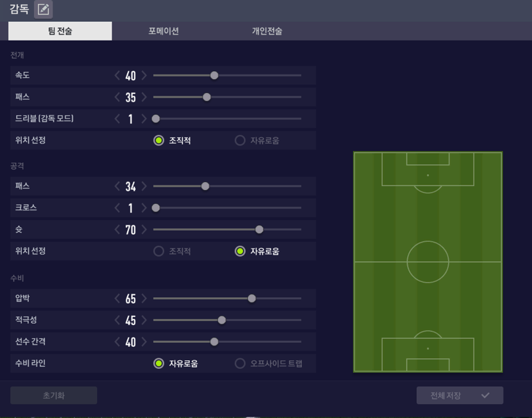
Task: Decrease 압박 value with left chevron
Action: [117, 298]
